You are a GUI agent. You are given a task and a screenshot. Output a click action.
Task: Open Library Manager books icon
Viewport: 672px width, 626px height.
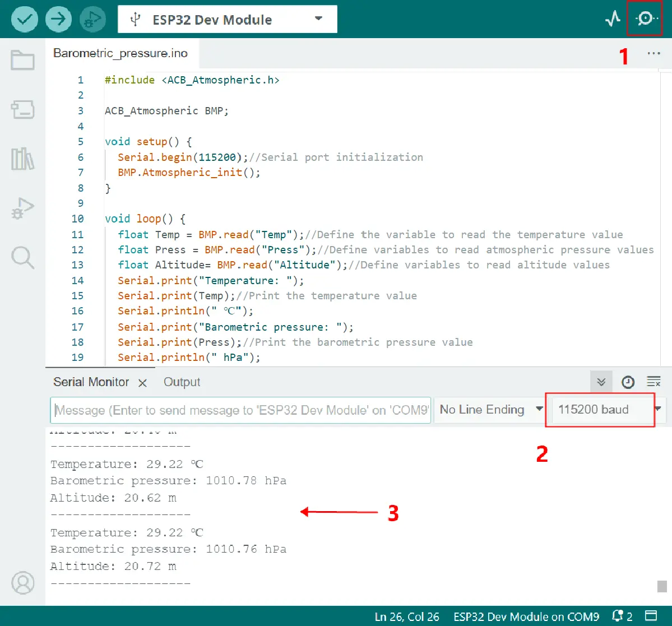pyautogui.click(x=23, y=159)
